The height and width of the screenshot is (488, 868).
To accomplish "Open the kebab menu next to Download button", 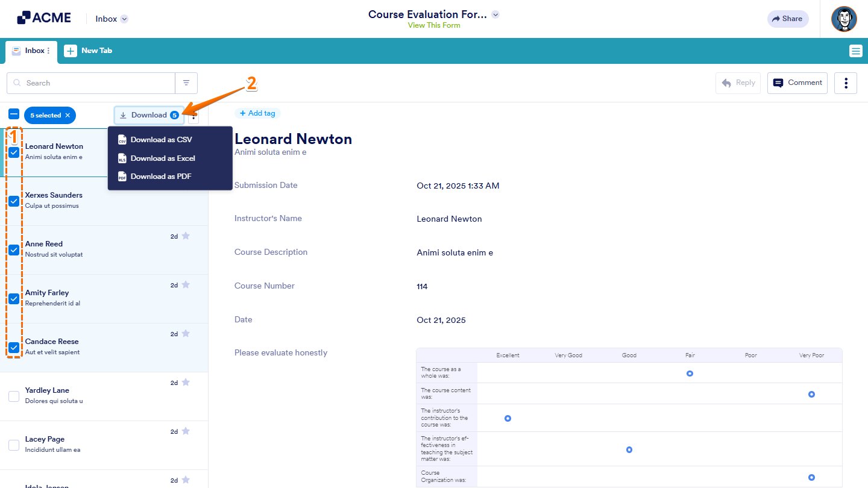I will (193, 115).
